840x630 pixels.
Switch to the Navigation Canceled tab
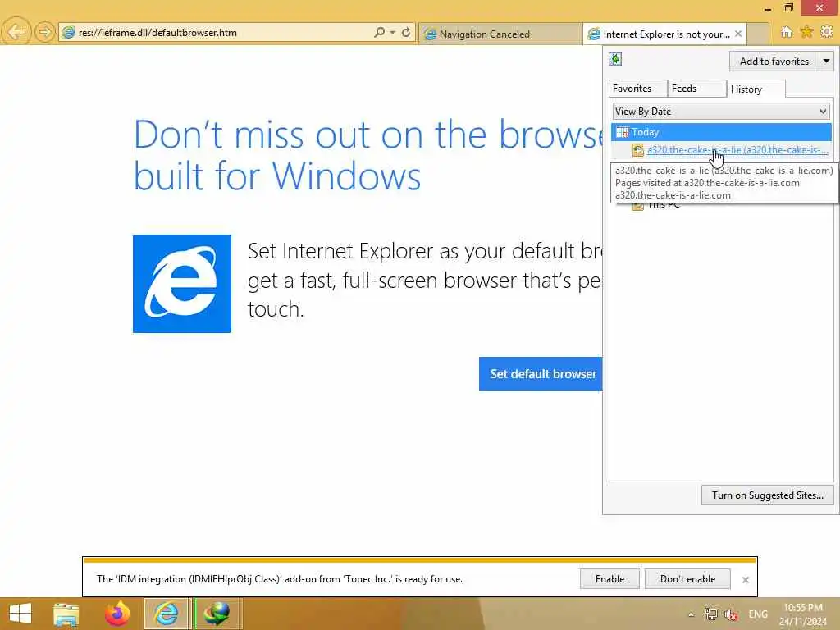coord(500,34)
